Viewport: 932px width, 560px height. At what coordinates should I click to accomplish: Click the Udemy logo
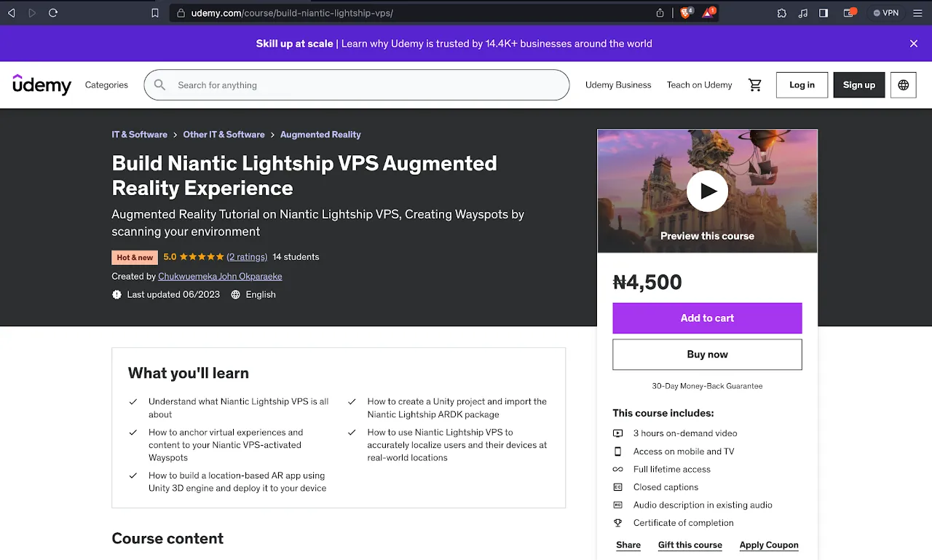(42, 84)
